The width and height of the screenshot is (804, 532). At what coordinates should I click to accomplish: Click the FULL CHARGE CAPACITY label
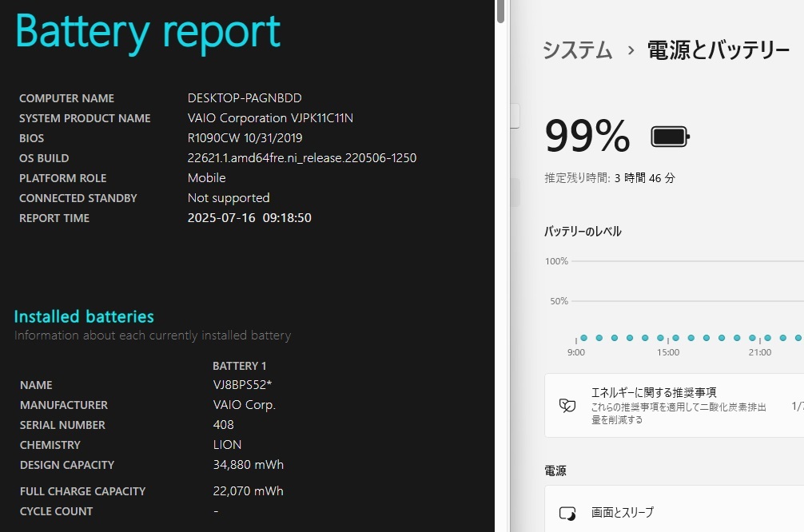tap(82, 491)
